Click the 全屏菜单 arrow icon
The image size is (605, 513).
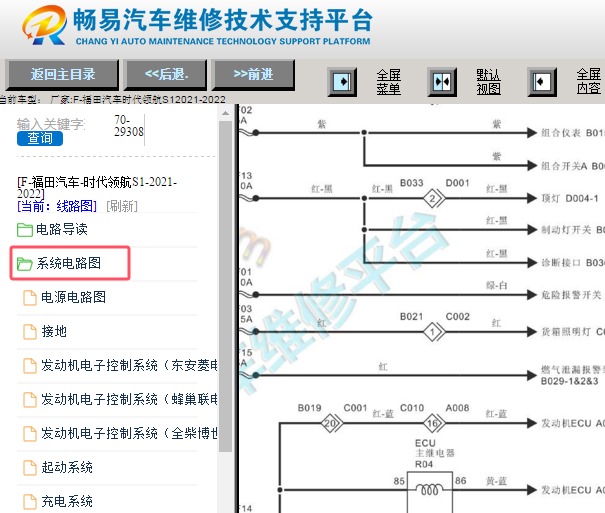coord(342,82)
